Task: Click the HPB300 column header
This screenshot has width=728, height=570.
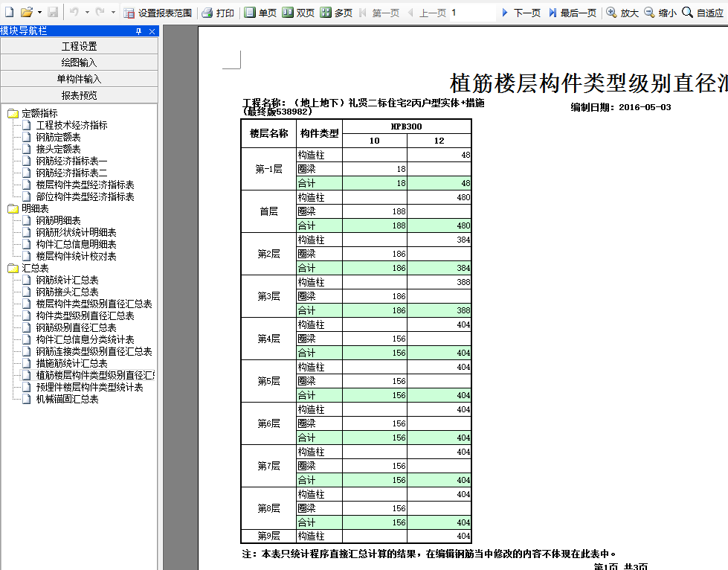Action: (x=407, y=127)
